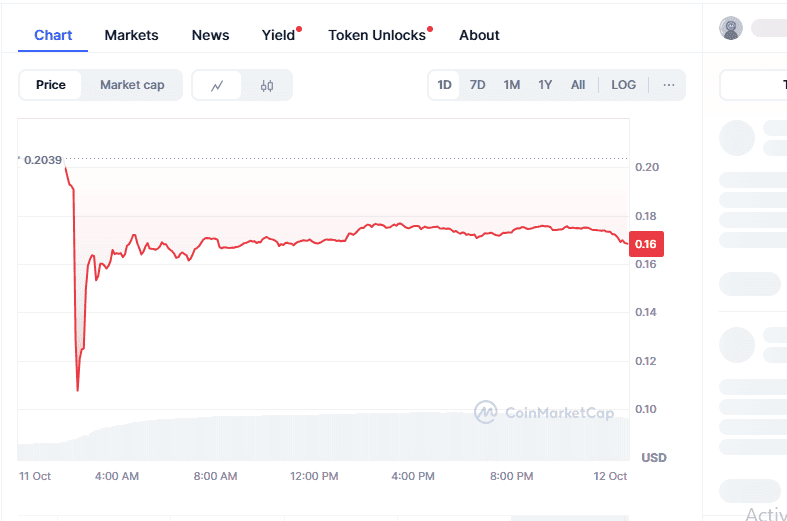Screen dimensions: 787x521
Task: Set chart range to 1Y
Action: coord(545,85)
